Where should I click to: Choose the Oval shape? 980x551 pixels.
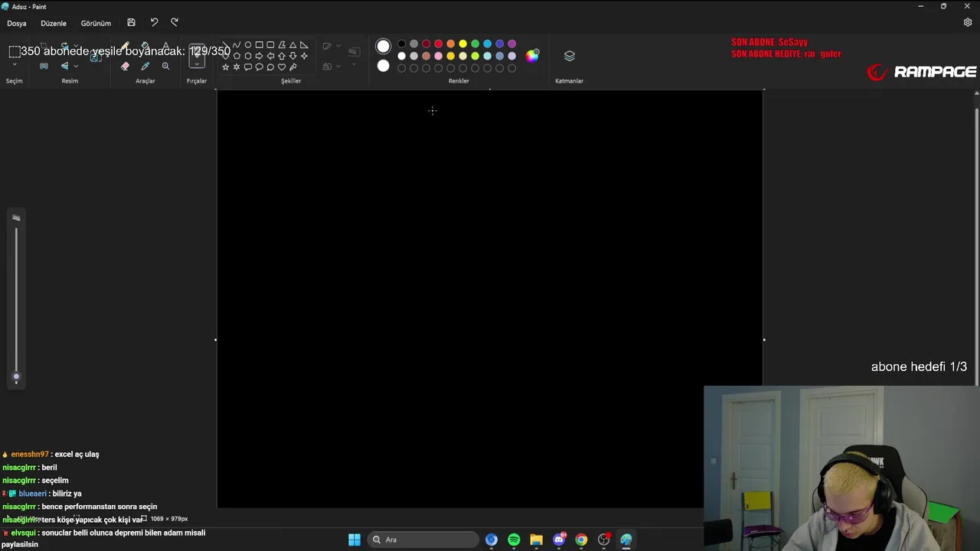[248, 44]
